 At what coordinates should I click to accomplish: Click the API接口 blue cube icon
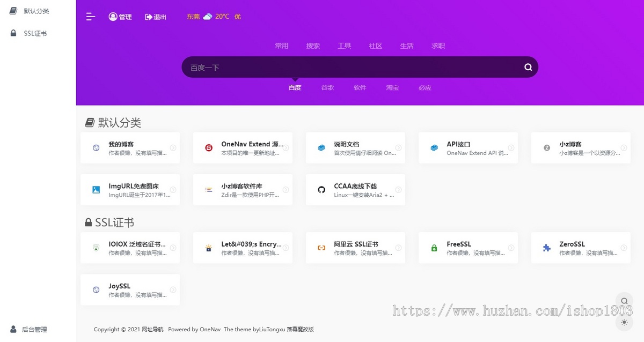434,148
